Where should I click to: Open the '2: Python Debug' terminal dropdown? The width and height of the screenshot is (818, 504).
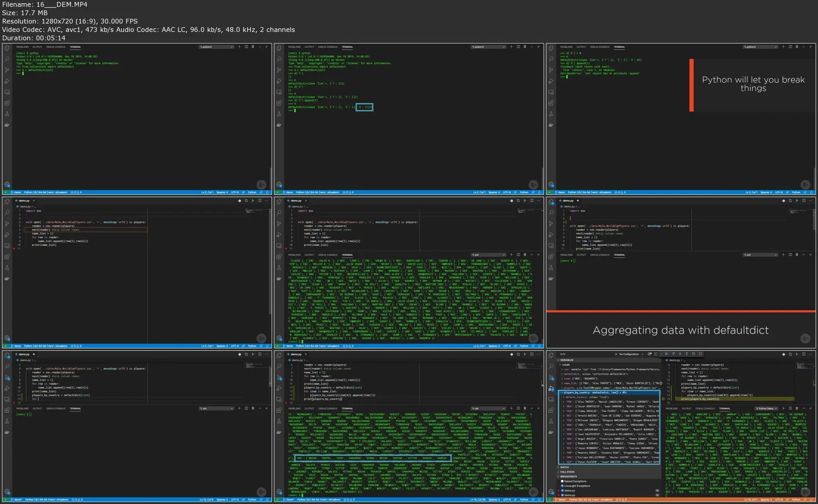[766, 409]
